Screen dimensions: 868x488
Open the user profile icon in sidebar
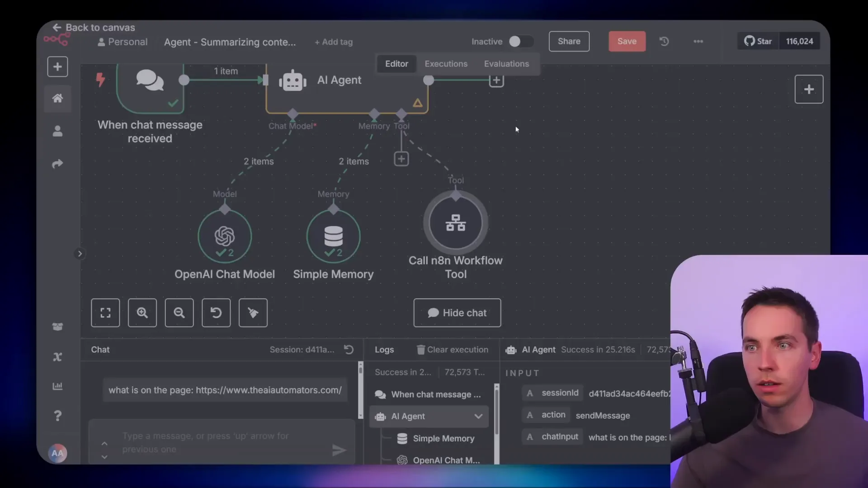(x=57, y=131)
